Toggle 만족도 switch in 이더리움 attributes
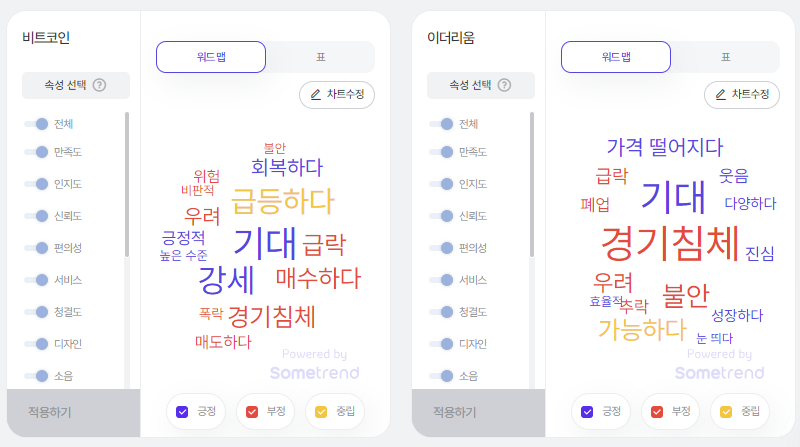 (x=441, y=152)
